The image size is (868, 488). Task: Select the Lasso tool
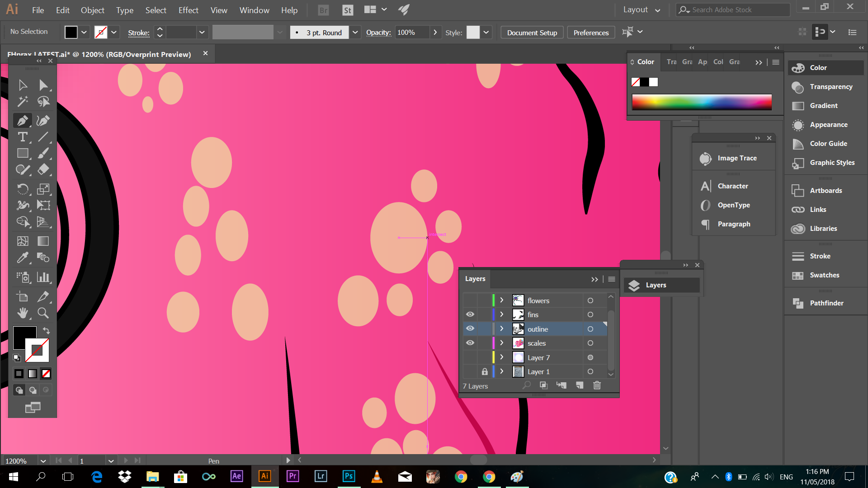[43, 102]
